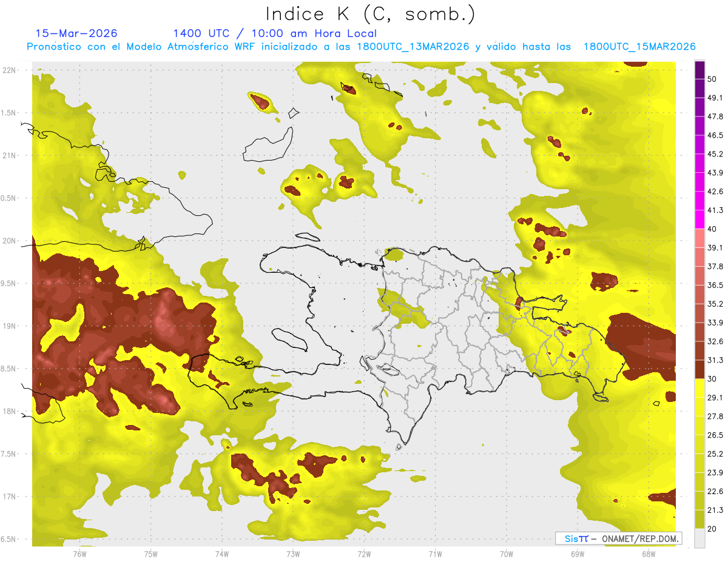Click the "68W" longitude axis label
The width and height of the screenshot is (728, 562).
(648, 554)
